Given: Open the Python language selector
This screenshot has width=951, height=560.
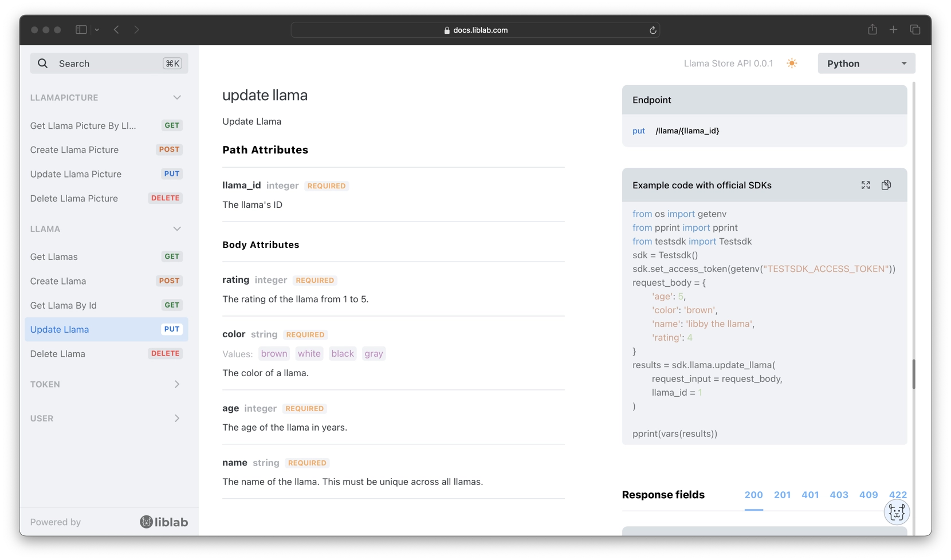Looking at the screenshot, I should point(866,63).
